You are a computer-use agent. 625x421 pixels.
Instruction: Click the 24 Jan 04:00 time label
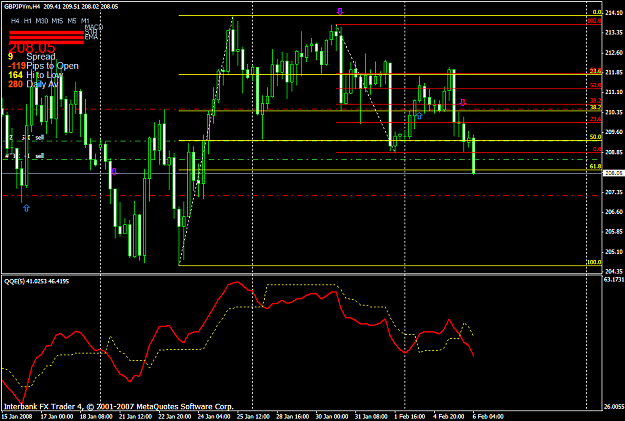point(214,416)
